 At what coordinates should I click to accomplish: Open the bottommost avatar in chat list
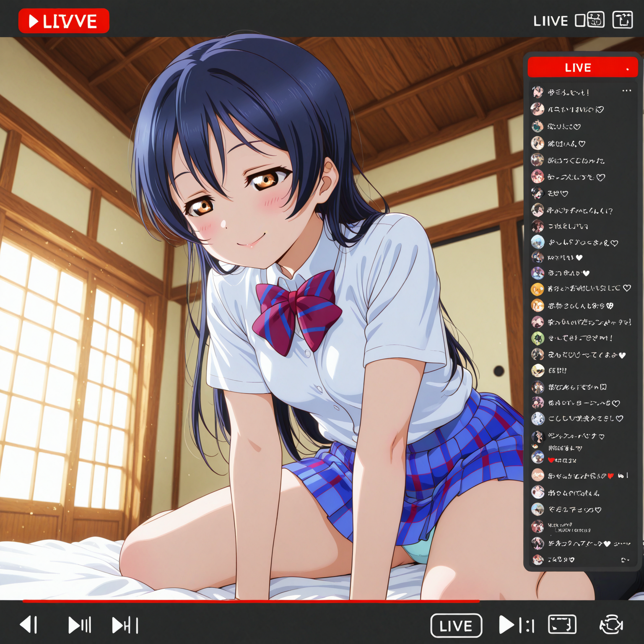coord(538,559)
